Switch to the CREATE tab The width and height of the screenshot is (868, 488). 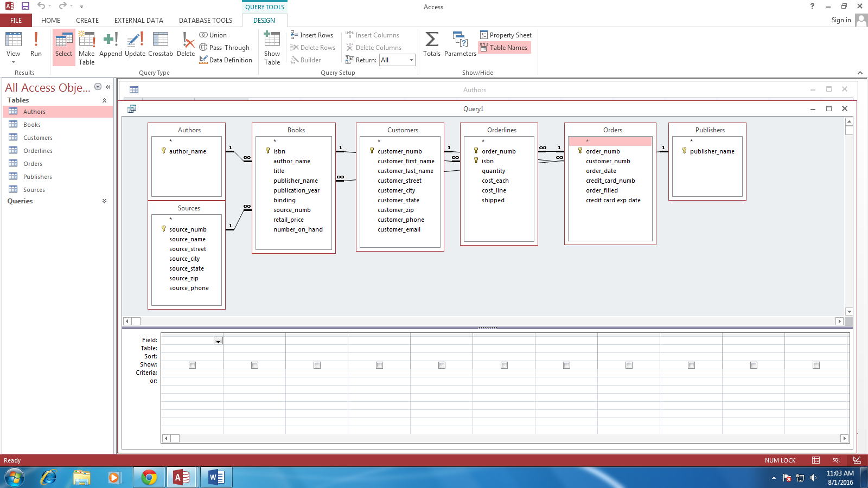click(87, 20)
